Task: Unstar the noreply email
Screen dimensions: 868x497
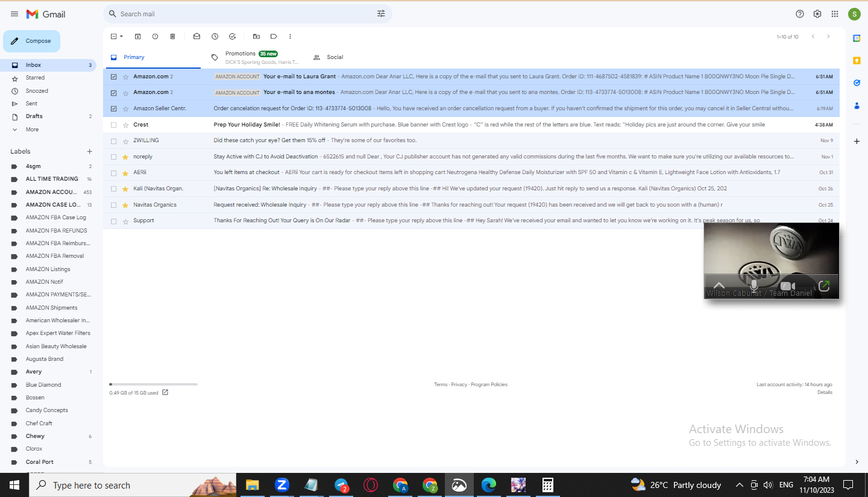Action: 125,157
